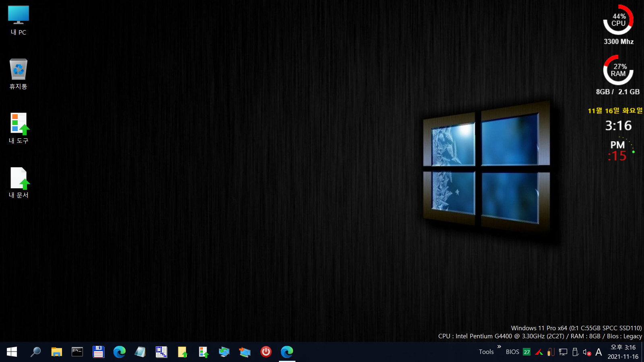Toggle the input language A indicator

(x=599, y=352)
